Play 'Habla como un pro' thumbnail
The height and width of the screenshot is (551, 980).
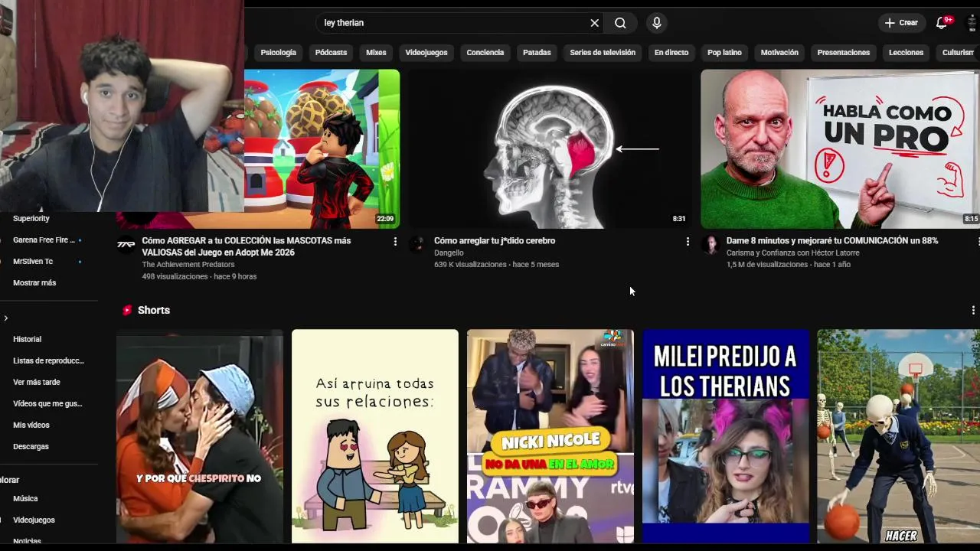840,149
